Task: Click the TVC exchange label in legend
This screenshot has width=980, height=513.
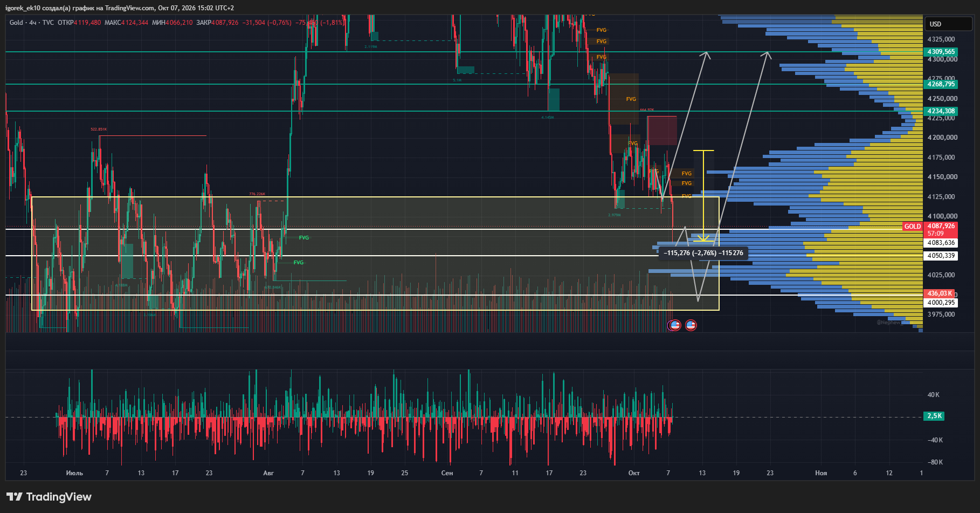Action: (x=48, y=23)
